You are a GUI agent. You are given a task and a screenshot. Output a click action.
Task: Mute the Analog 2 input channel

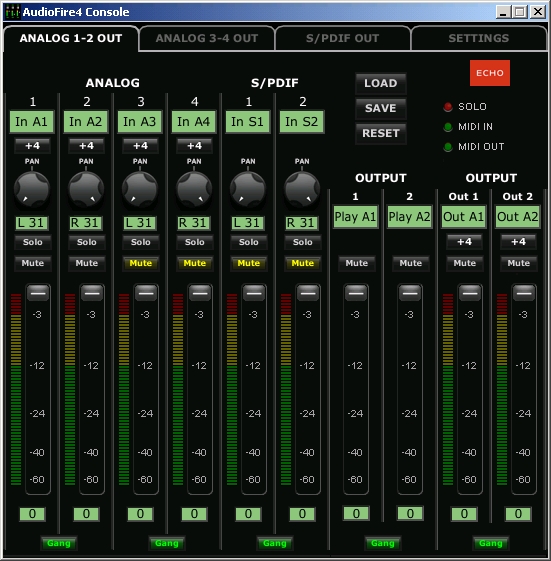pyautogui.click(x=87, y=263)
